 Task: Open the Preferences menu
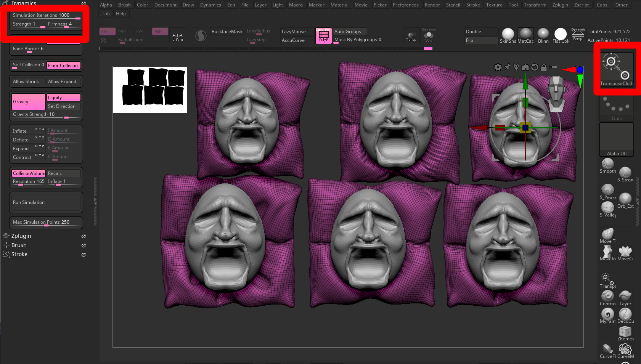(405, 5)
